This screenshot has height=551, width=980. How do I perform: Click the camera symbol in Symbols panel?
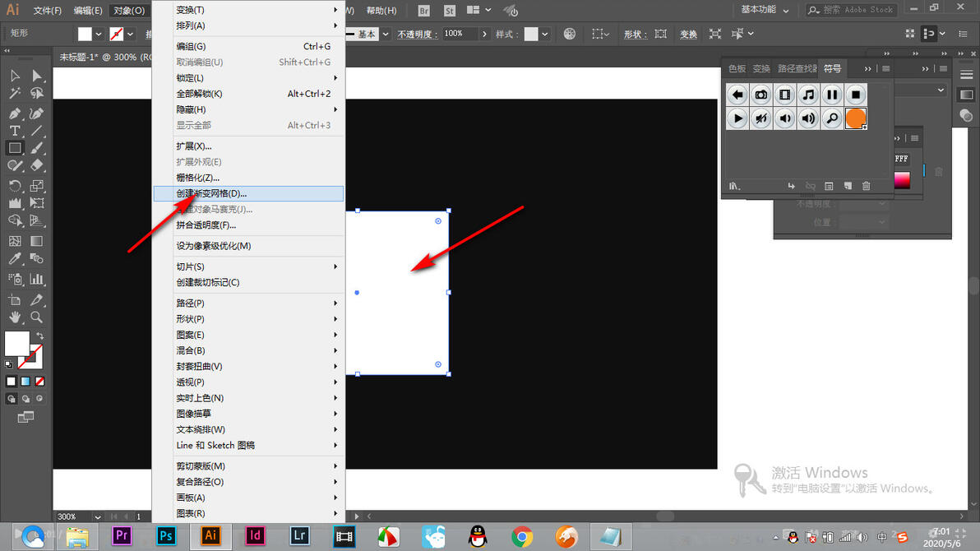pos(760,95)
